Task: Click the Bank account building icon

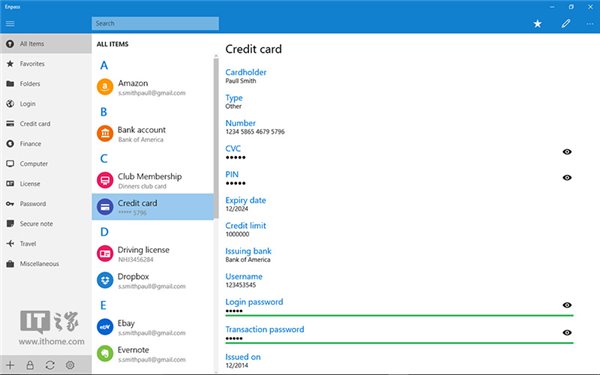Action: [105, 134]
